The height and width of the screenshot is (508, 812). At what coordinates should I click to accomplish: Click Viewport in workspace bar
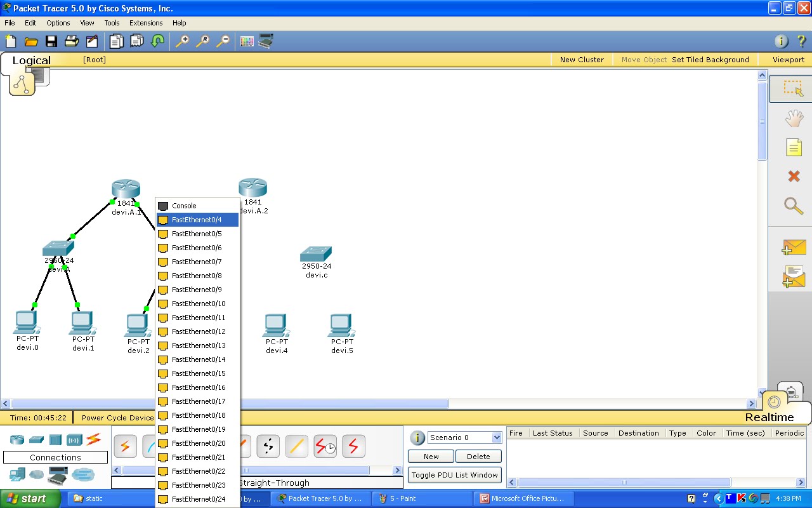point(789,60)
